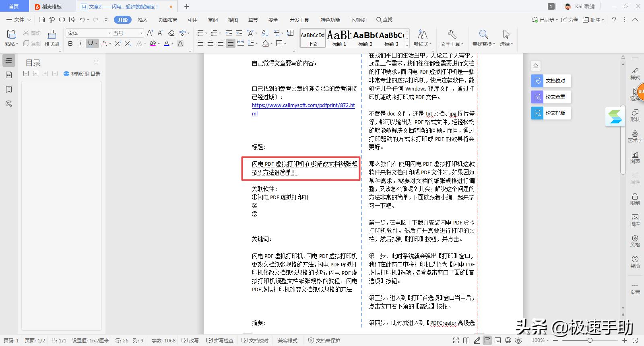Viewport: 644px width, 346px height.
Task: Apply the 标题 1 heading style
Action: [x=339, y=39]
